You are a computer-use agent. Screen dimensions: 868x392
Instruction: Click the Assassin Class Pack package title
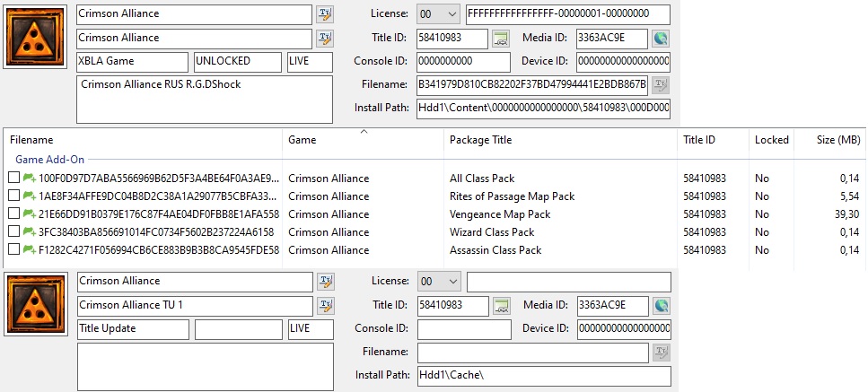495,250
